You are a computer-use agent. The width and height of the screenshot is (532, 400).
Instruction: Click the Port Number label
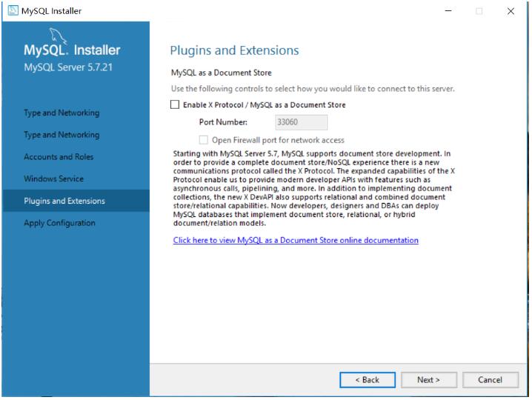[x=223, y=121]
